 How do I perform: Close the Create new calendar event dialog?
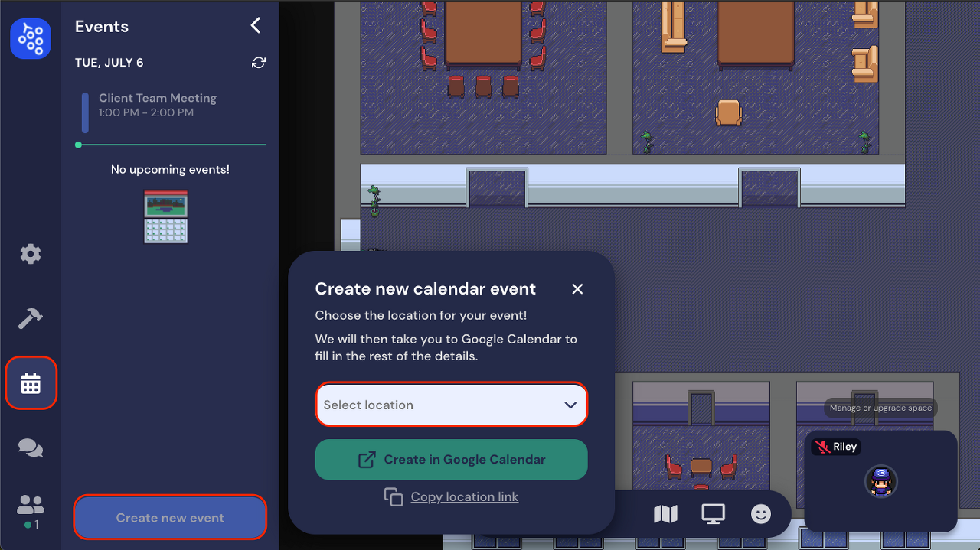coord(577,288)
